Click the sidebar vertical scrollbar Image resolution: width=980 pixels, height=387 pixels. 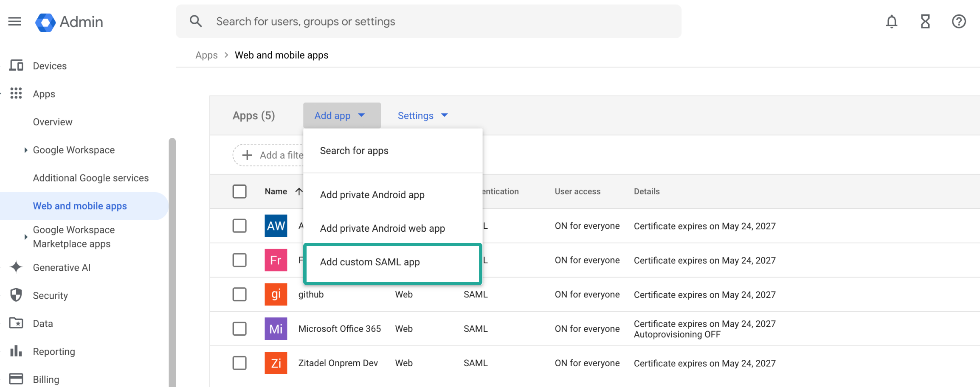pyautogui.click(x=172, y=262)
